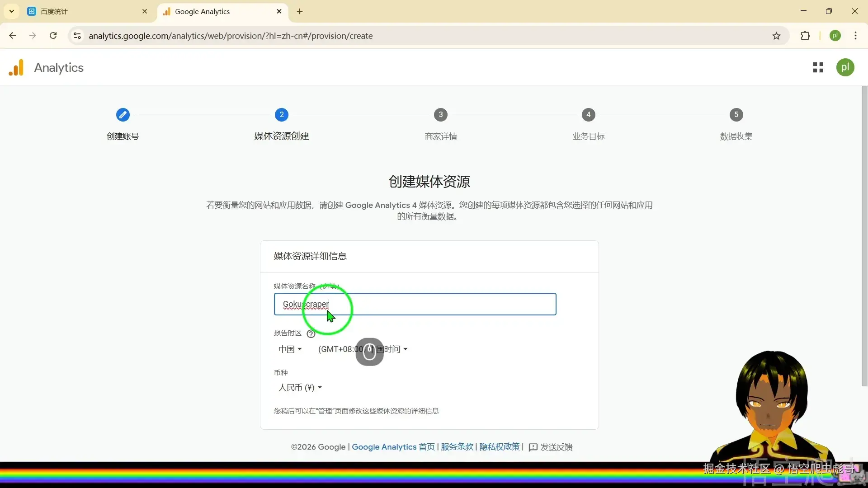This screenshot has width=868, height=488.
Task: Click the timezone help question mark icon
Action: pyautogui.click(x=311, y=334)
